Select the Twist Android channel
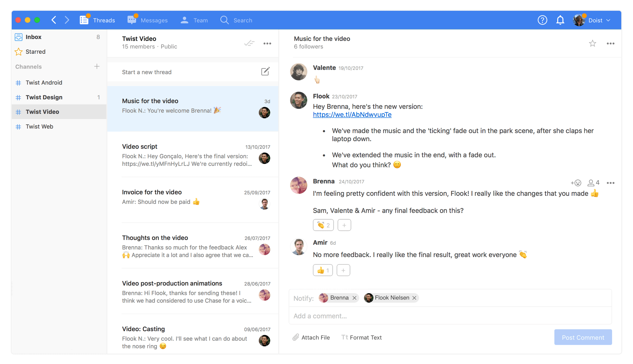 tap(59, 83)
